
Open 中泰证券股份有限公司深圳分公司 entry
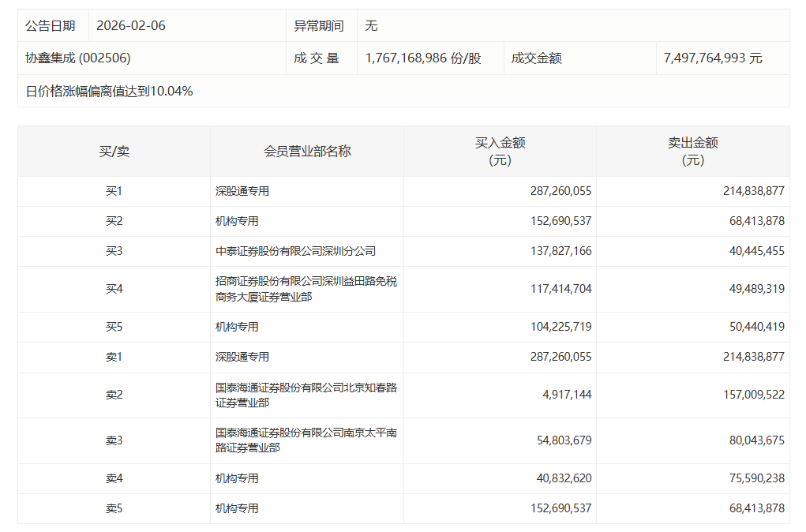pyautogui.click(x=295, y=251)
